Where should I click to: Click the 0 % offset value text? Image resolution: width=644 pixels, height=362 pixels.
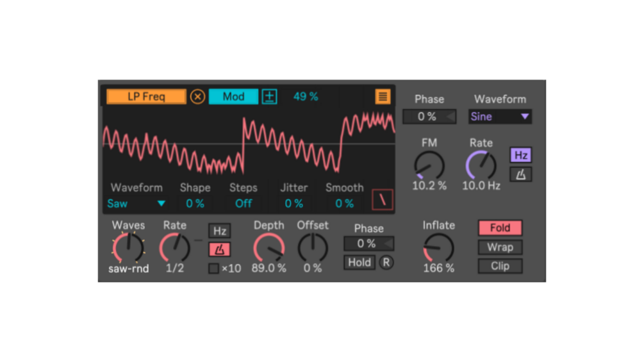(313, 268)
